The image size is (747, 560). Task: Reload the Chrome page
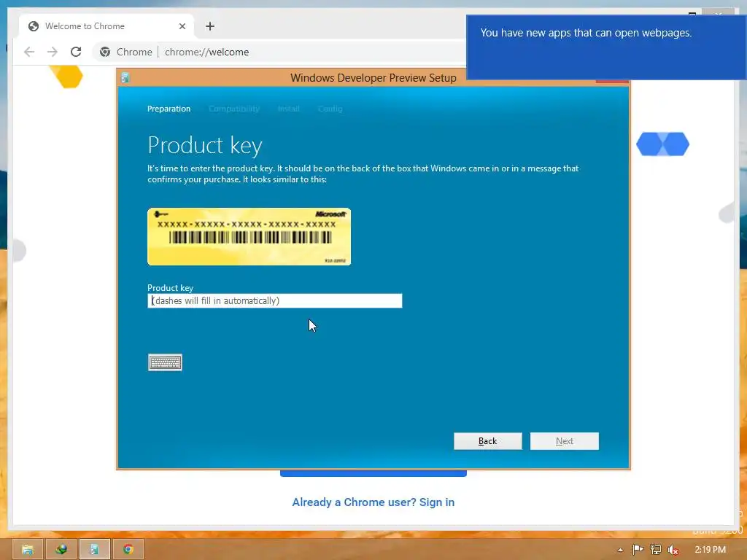[76, 52]
